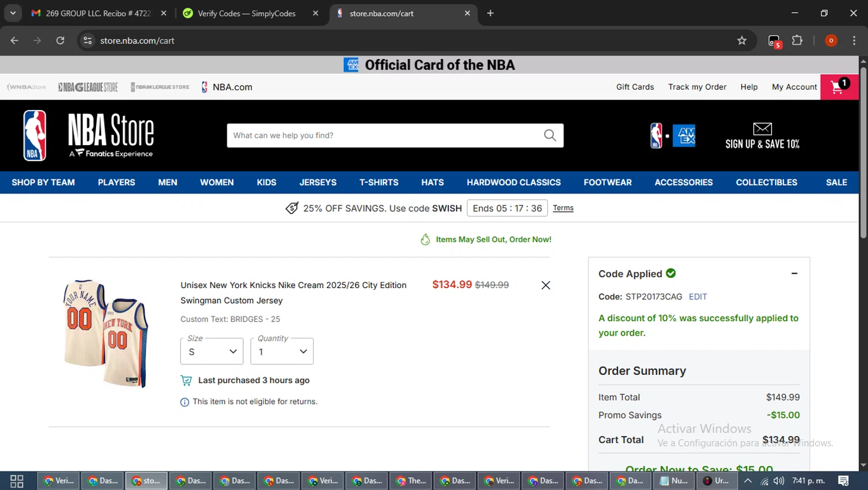Image resolution: width=868 pixels, height=490 pixels.
Task: Go to NBA.com via header logo
Action: click(x=226, y=87)
